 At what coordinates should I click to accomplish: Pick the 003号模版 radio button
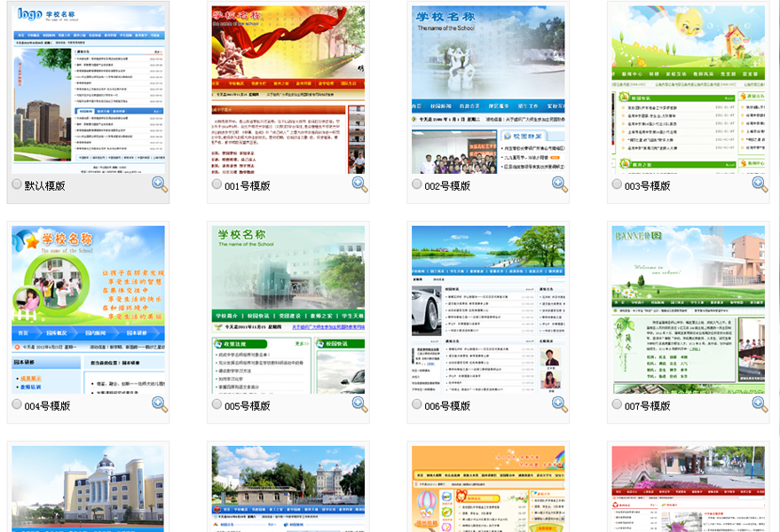pos(617,184)
